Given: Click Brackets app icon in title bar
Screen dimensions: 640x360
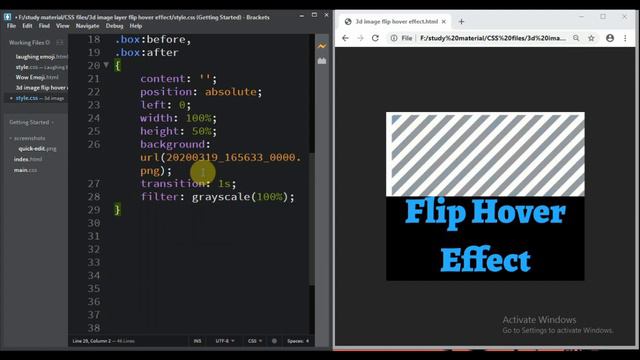Looking at the screenshot, I should click(x=8, y=17).
